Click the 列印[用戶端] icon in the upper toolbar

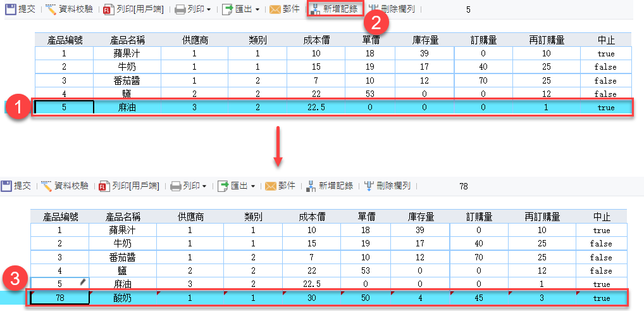pos(108,10)
